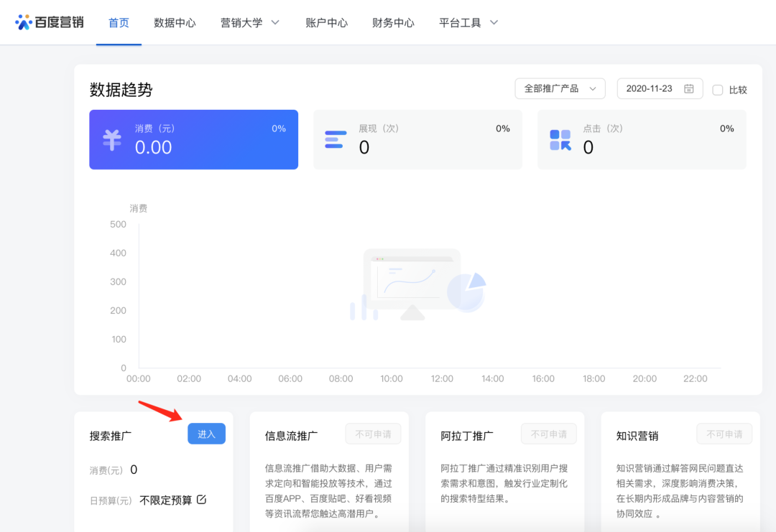Viewport: 776px width, 532px height.
Task: Select the 点击(次) metric card
Action: 642,139
